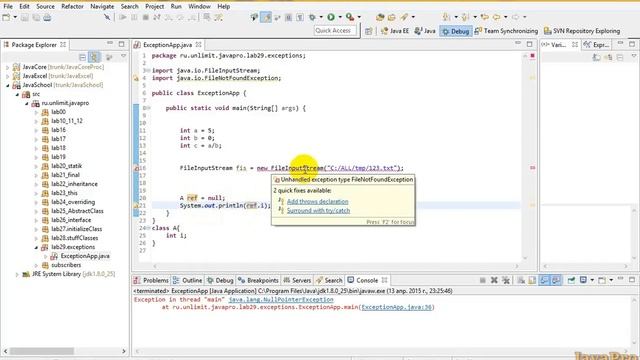Image resolution: width=640 pixels, height=360 pixels.
Task: Click the Back navigation arrow icon
Action: click(497, 17)
